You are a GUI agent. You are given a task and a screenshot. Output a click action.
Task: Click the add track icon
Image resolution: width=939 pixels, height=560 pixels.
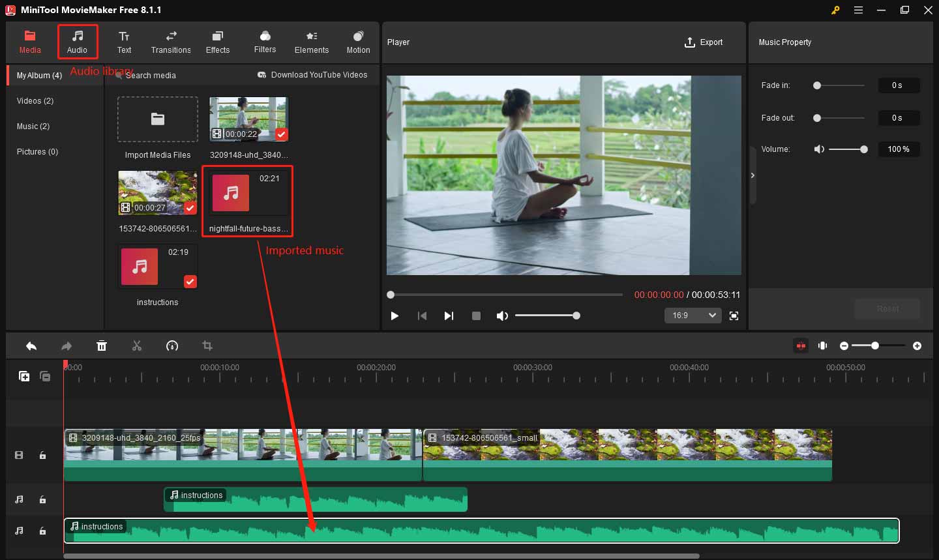point(24,376)
